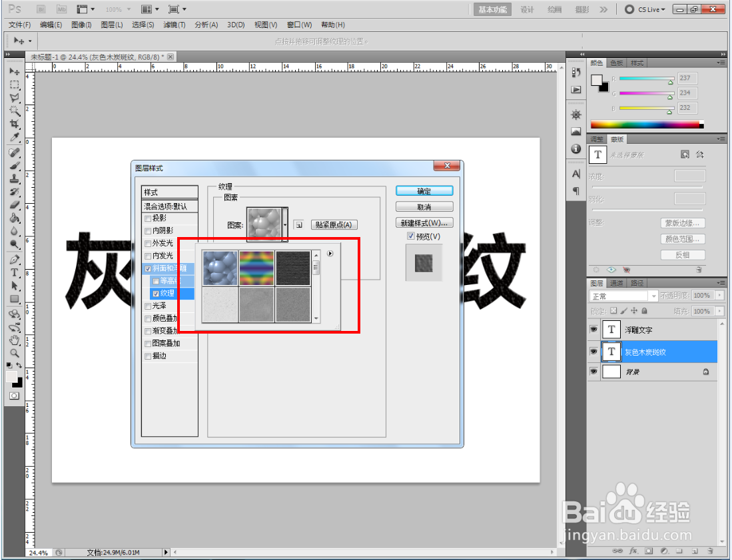Select the Hand tool
Screen dimensions: 732x560
pos(15,340)
